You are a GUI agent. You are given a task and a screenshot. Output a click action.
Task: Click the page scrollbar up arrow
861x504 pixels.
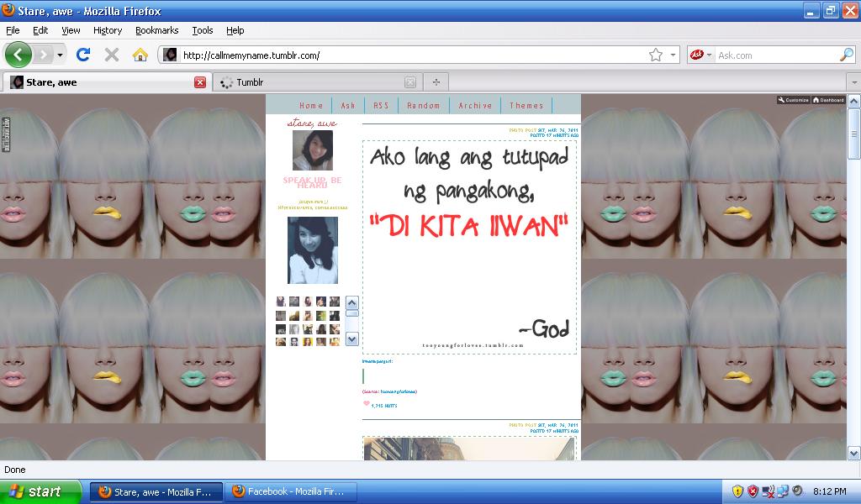click(853, 102)
